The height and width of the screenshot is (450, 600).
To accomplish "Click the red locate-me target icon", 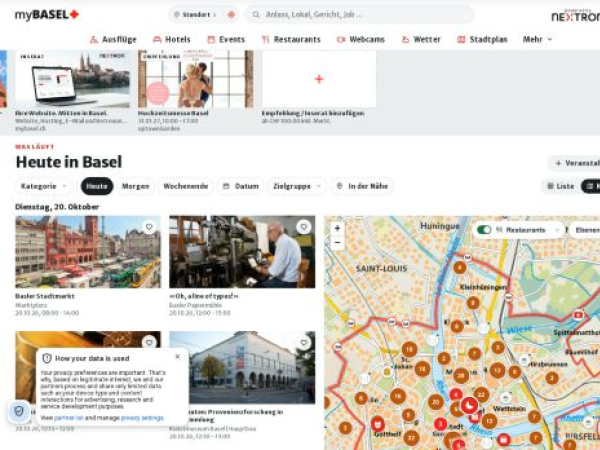I will click(231, 15).
